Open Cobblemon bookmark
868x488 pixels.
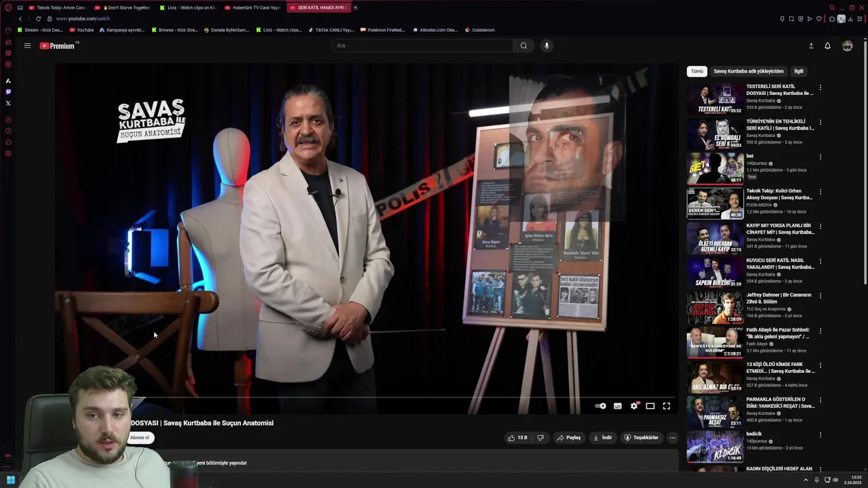479,30
